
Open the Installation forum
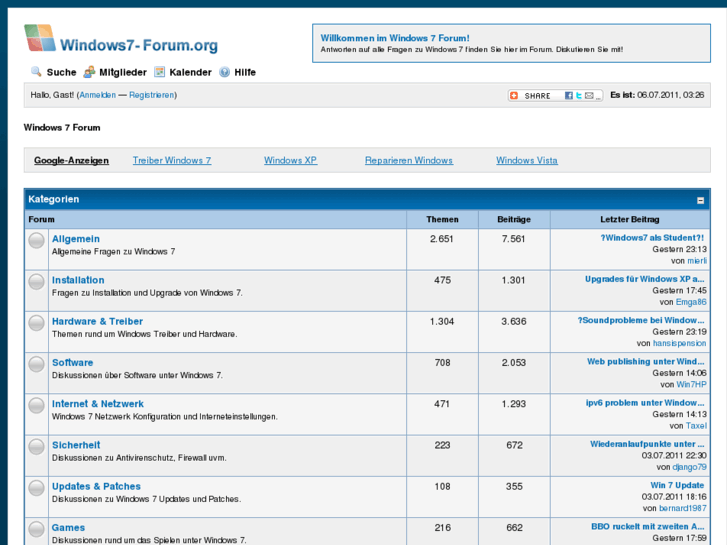(x=78, y=280)
